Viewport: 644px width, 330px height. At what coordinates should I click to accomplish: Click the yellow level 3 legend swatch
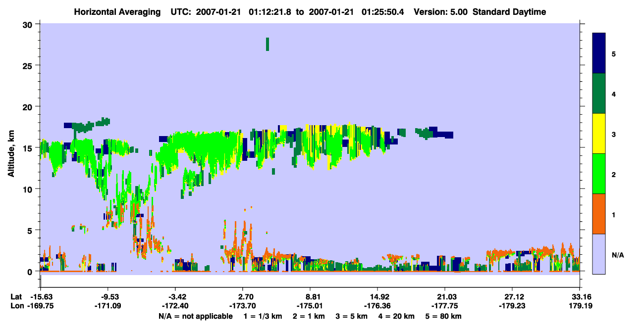click(599, 134)
